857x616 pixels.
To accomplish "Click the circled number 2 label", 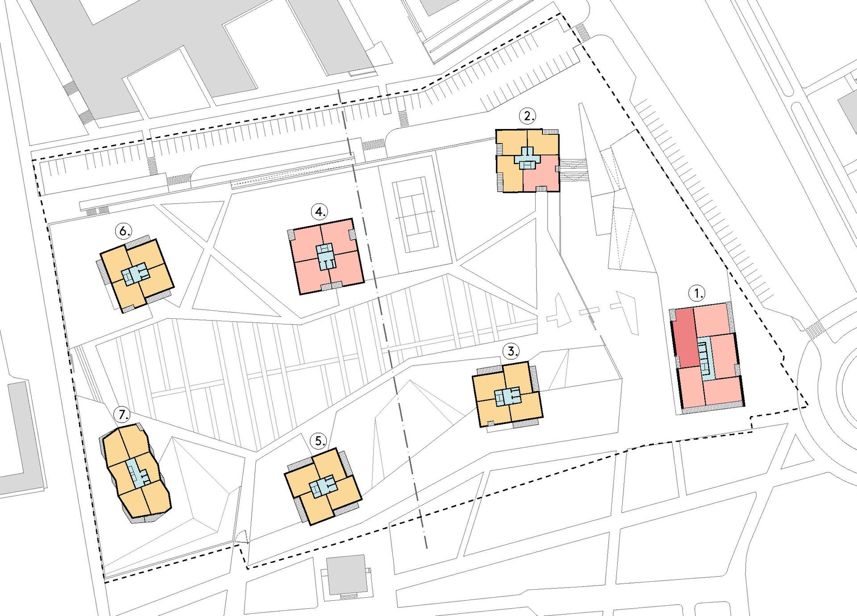I will [528, 117].
